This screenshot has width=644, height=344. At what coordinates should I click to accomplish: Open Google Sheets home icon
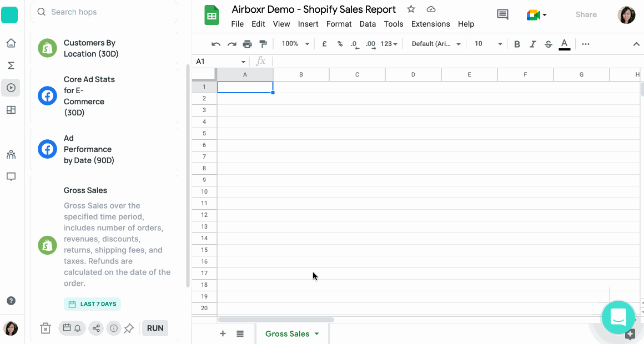pyautogui.click(x=212, y=15)
